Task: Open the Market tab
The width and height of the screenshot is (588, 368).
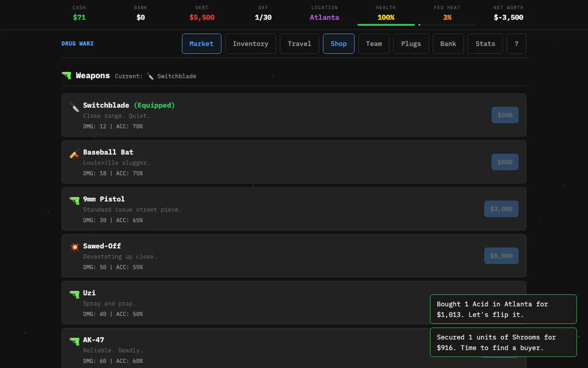Action: pos(202,44)
